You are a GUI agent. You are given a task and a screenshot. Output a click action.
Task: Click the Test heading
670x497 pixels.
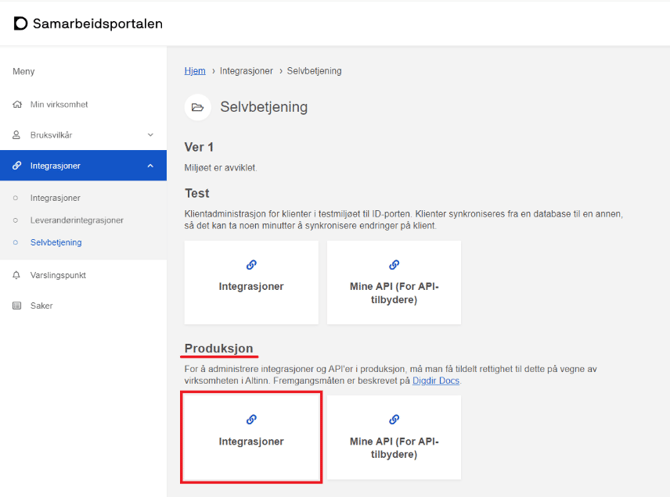pyautogui.click(x=197, y=194)
